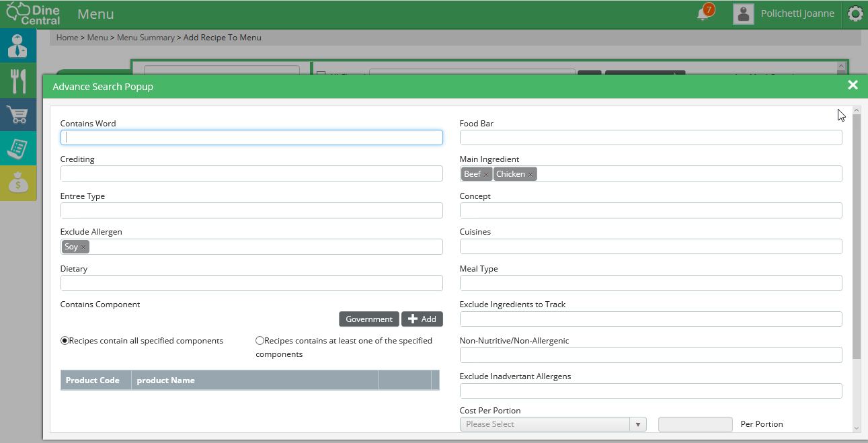
Task: Select the fork and knife menu icon
Action: [18, 81]
